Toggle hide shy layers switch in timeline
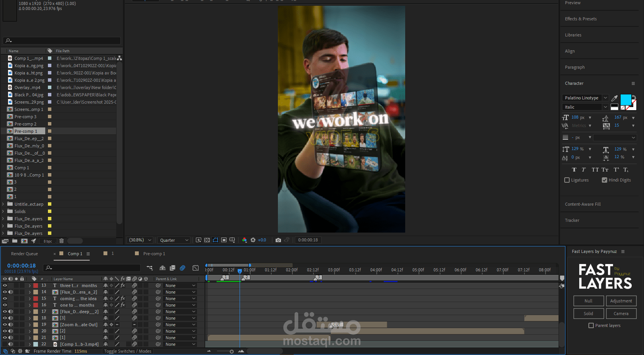Viewport: 644px width, 355px height. click(x=163, y=268)
